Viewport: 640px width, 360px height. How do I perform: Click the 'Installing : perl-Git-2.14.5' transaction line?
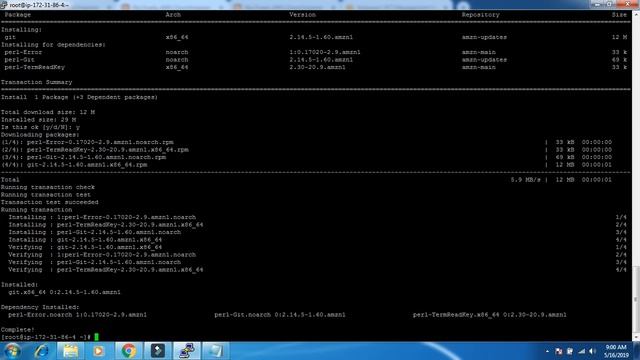coord(94,232)
